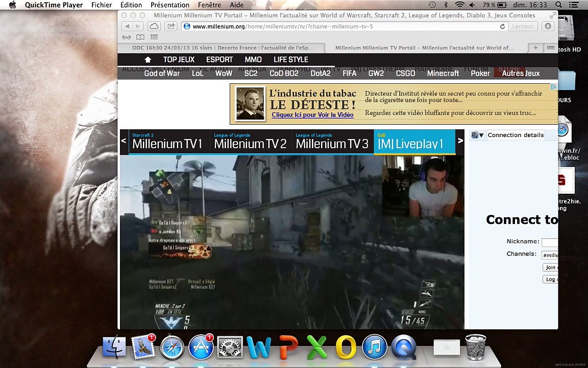This screenshot has width=588, height=368.
Task: Open iCloud Tabs cloud button
Action: (154, 26)
